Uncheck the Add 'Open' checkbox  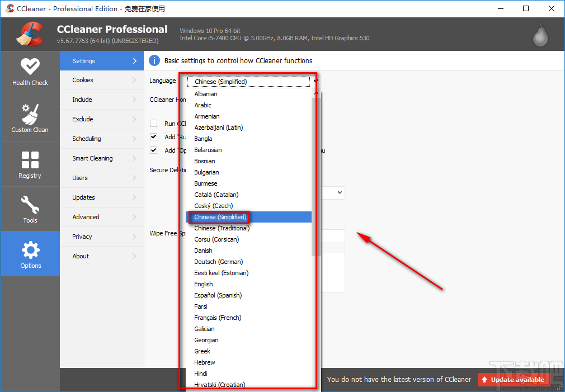tap(153, 150)
